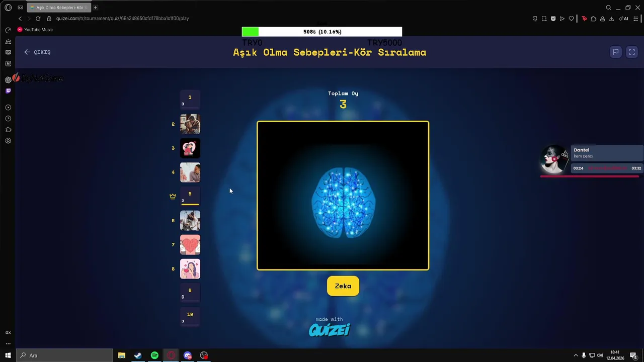Open Twitch from the sidebar
The height and width of the screenshot is (362, 644).
8,91
